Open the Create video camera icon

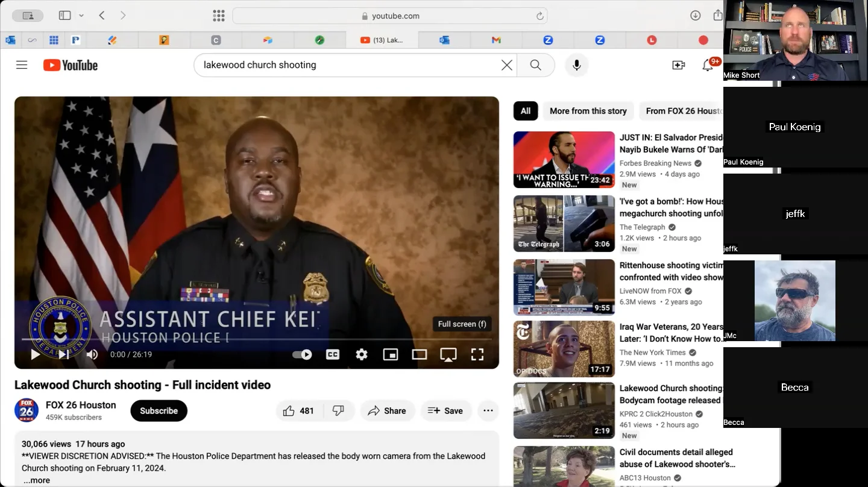coord(679,65)
